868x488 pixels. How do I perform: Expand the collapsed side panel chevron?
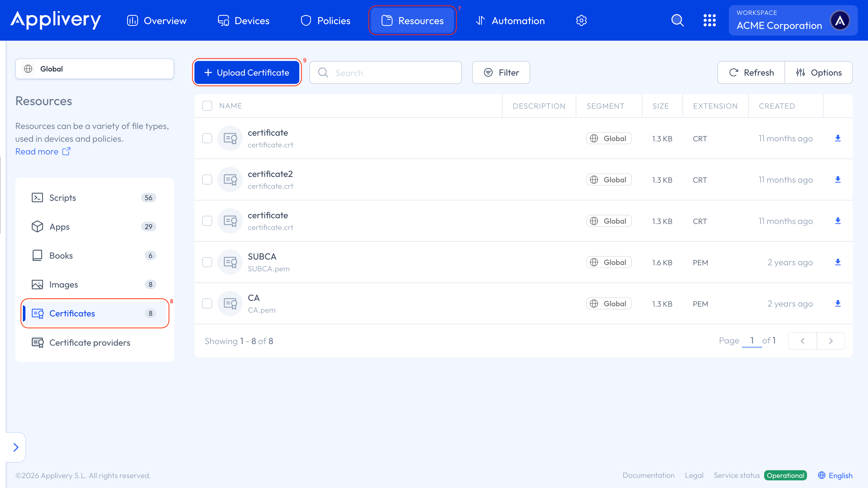pyautogui.click(x=16, y=447)
